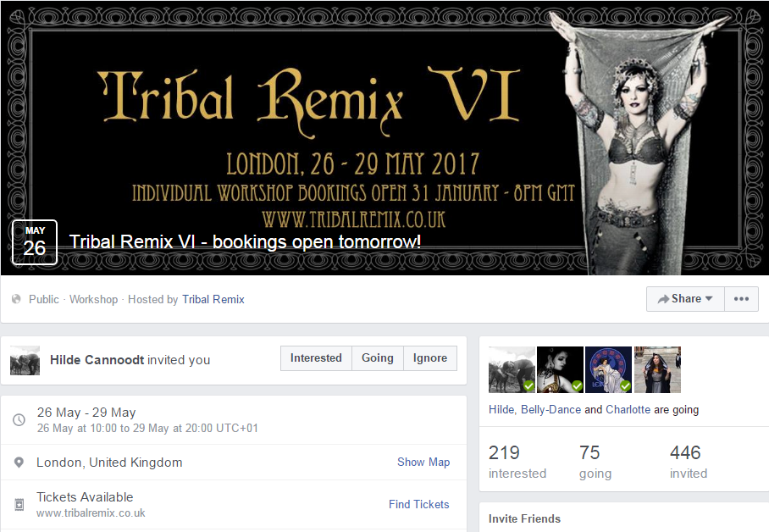The width and height of the screenshot is (769, 532).
Task: Click the globe Public privacy icon
Action: click(16, 299)
